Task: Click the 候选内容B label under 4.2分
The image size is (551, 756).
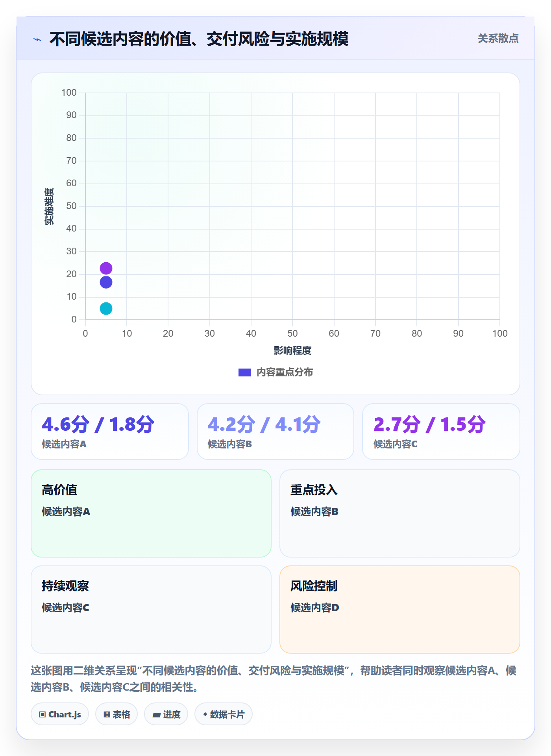Action: click(230, 445)
